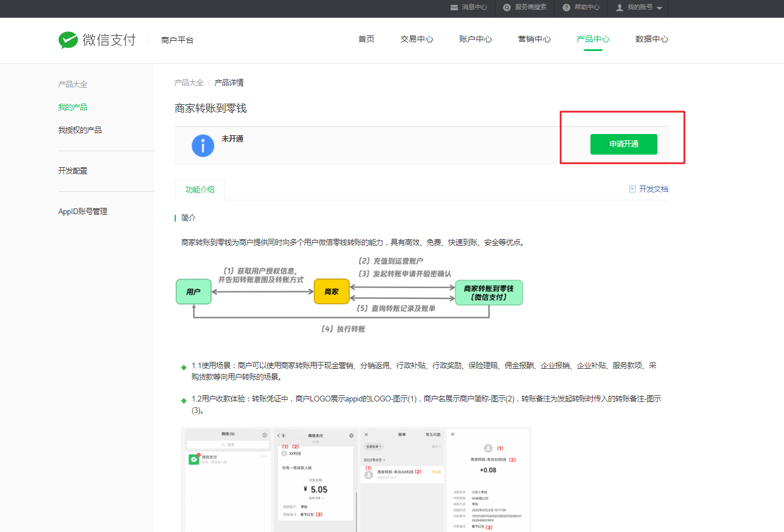This screenshot has height=532, width=784.
Task: Click the 1.2用户收款体验 paragraph text
Action: tap(426, 404)
